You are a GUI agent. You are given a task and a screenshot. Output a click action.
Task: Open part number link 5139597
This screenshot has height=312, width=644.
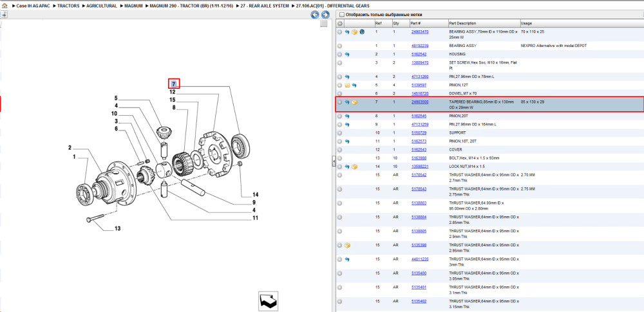click(x=419, y=85)
